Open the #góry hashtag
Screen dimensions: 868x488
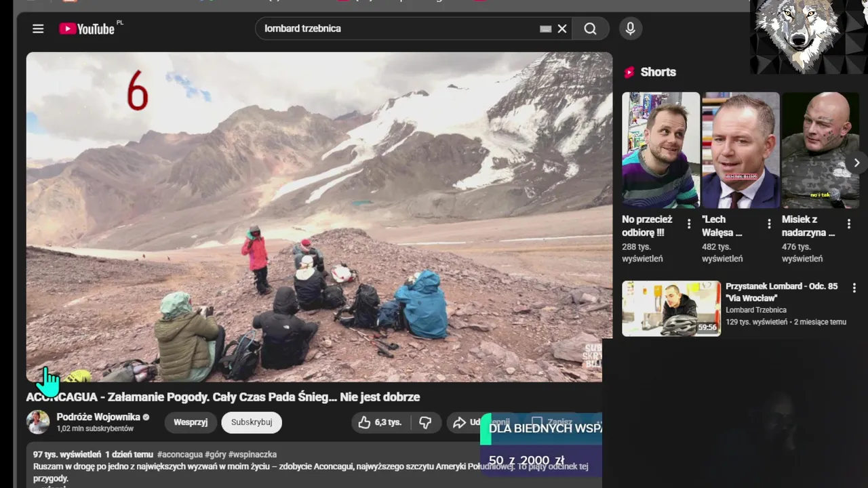pyautogui.click(x=216, y=454)
